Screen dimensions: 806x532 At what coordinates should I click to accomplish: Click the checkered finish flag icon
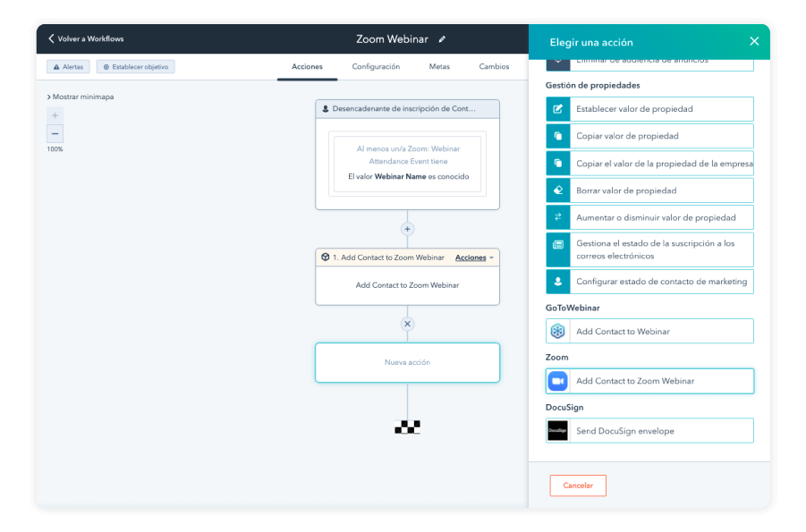click(x=407, y=427)
